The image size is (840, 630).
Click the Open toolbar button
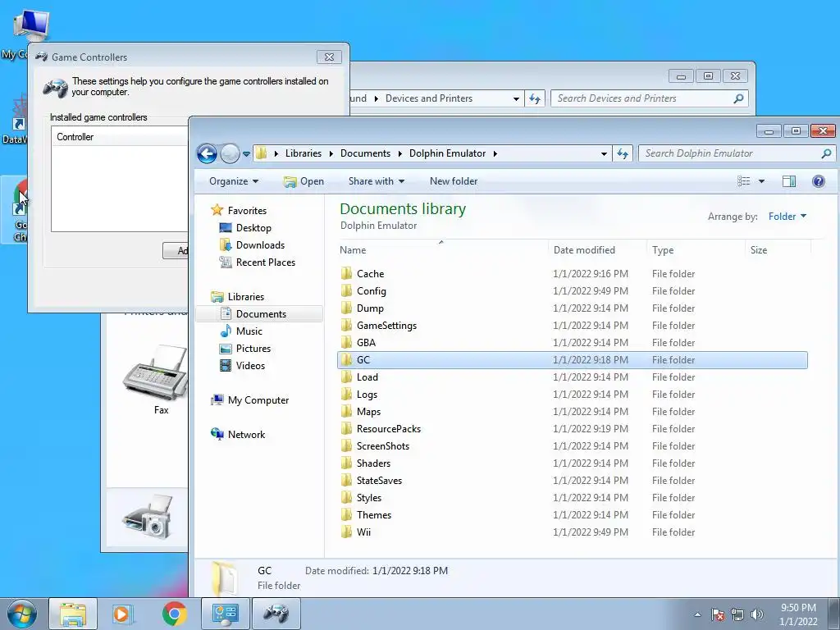(304, 181)
